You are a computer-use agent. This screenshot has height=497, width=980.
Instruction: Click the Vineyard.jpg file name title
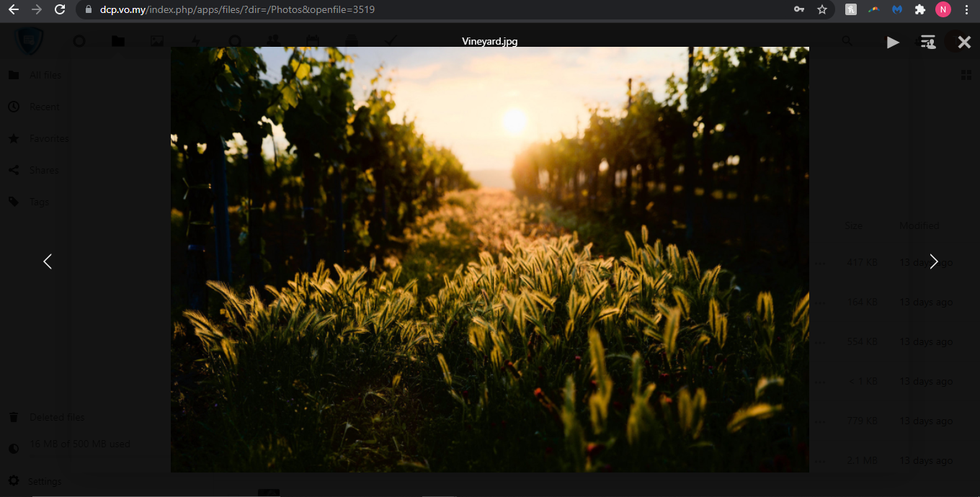(489, 41)
